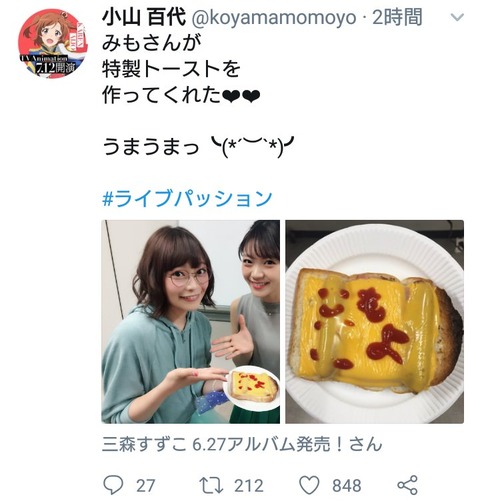
Task: Click the display name 小山 百代
Action: (x=144, y=17)
